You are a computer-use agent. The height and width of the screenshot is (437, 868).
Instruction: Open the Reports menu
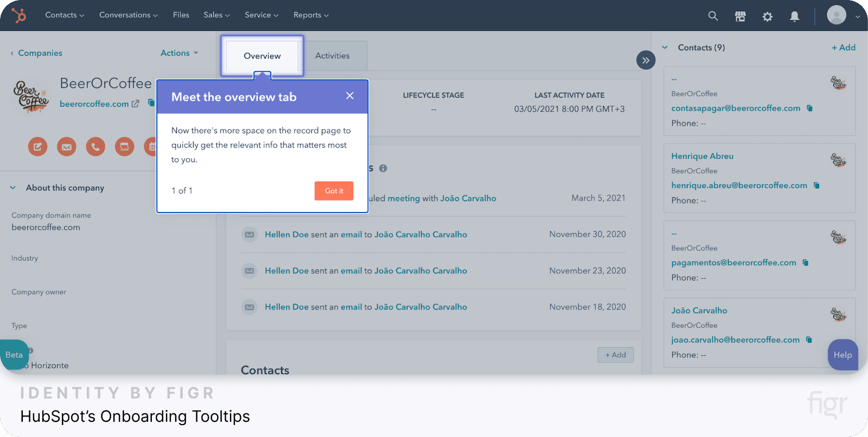pos(311,15)
